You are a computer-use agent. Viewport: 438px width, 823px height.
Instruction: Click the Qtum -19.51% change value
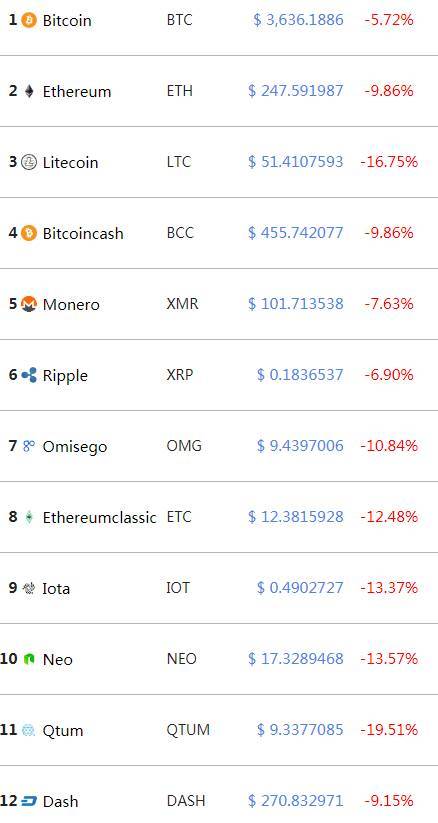point(389,730)
